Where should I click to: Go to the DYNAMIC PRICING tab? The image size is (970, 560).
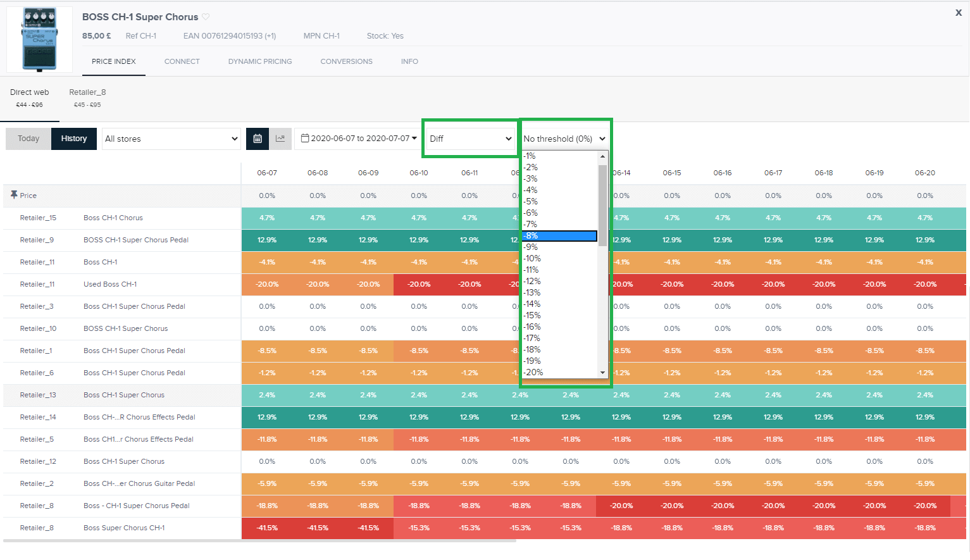click(x=260, y=61)
